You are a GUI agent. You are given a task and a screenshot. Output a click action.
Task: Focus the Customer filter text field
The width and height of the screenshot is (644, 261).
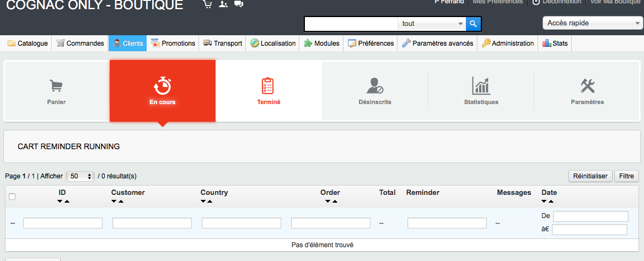[152, 223]
